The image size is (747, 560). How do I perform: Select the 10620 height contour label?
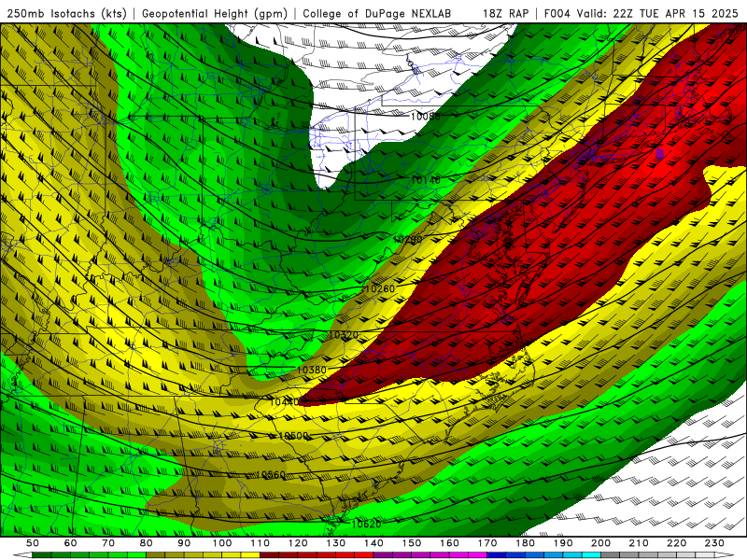click(366, 525)
